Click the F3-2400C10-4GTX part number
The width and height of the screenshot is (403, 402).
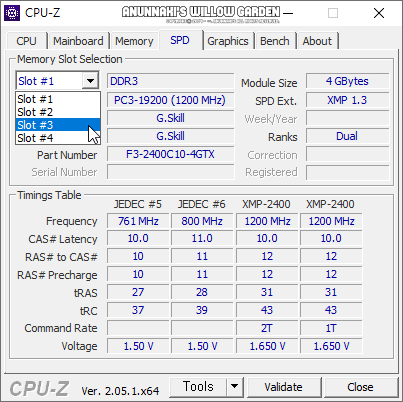point(170,154)
